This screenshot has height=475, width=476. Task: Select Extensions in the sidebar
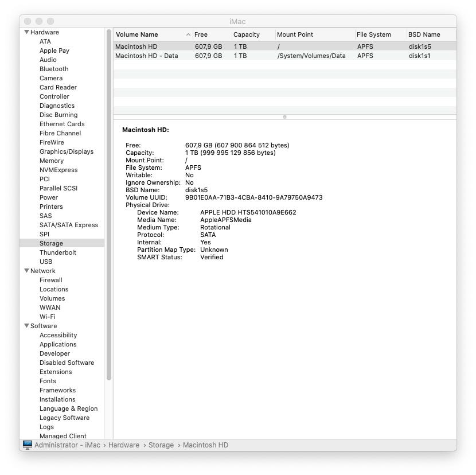(56, 371)
